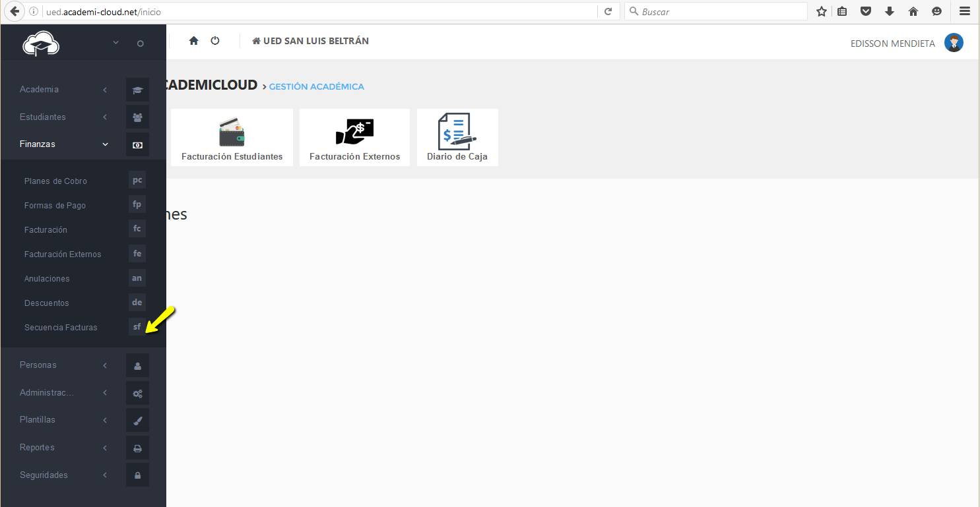The image size is (980, 507).
Task: Open Descuentos menu item
Action: click(46, 303)
